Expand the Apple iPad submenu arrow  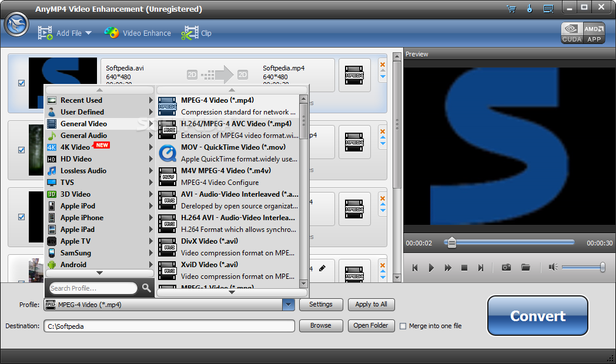[151, 230]
